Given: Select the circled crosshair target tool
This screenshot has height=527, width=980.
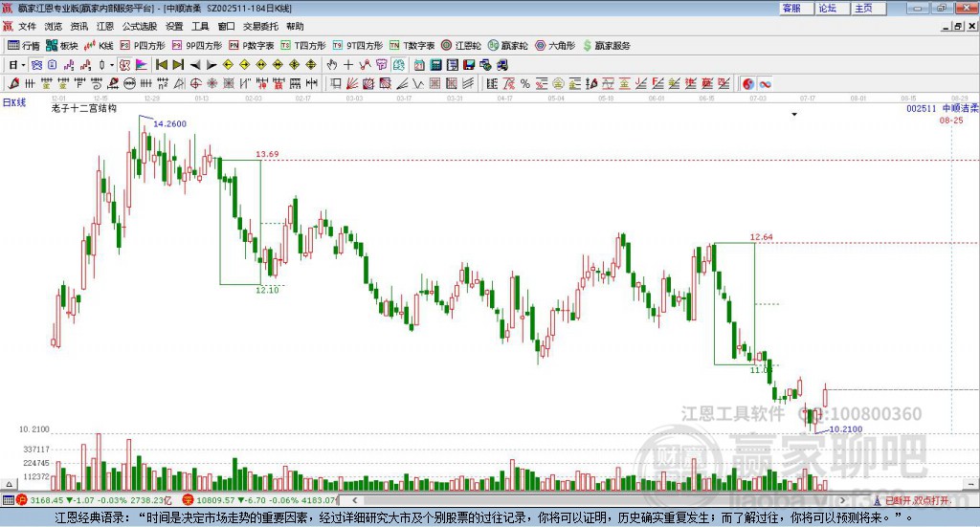Looking at the screenshot, I should tap(195, 83).
